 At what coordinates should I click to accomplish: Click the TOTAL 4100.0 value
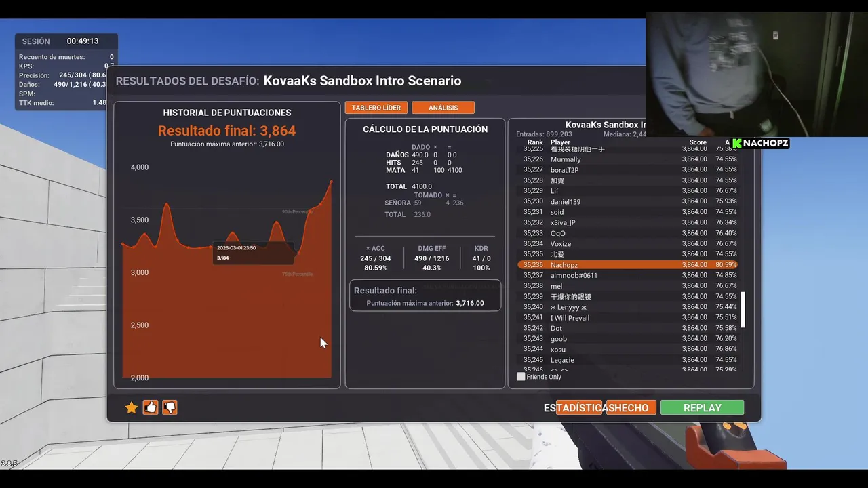422,186
